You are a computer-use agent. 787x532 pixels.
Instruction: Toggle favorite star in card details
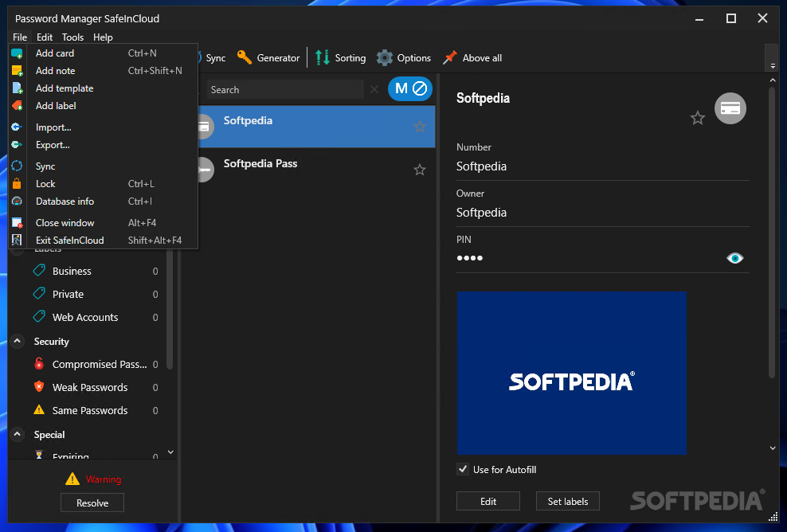(x=698, y=119)
